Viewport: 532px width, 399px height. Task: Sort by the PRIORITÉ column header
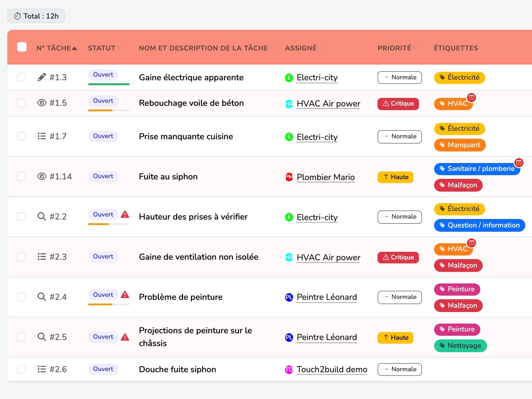click(x=397, y=48)
